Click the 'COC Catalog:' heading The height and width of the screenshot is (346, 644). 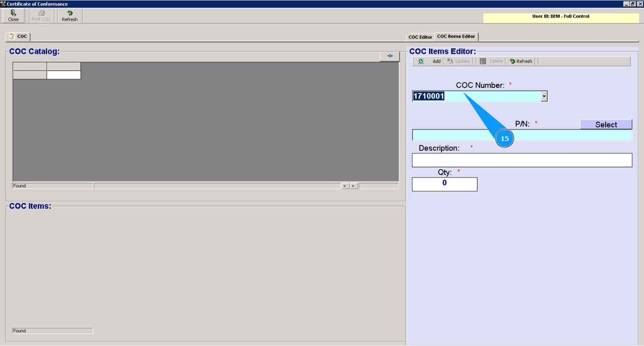(x=35, y=51)
